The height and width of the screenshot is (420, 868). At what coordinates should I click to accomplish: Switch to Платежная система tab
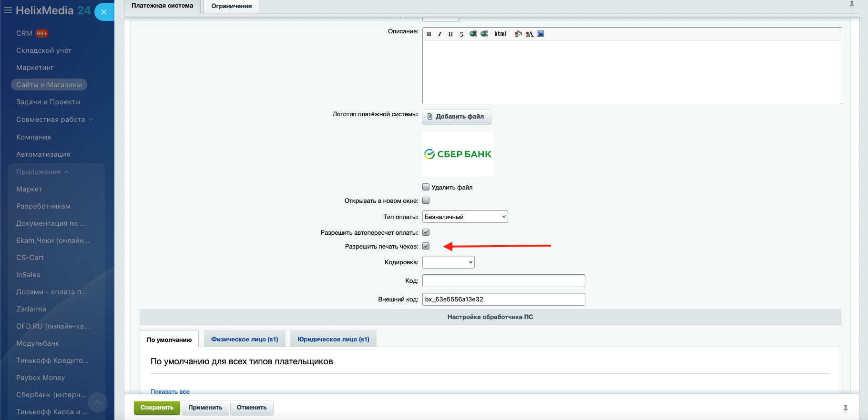(x=163, y=6)
